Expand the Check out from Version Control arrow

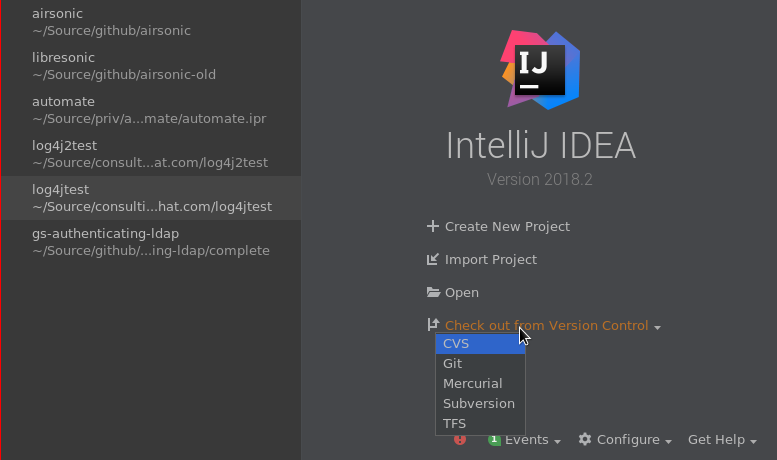[657, 328]
